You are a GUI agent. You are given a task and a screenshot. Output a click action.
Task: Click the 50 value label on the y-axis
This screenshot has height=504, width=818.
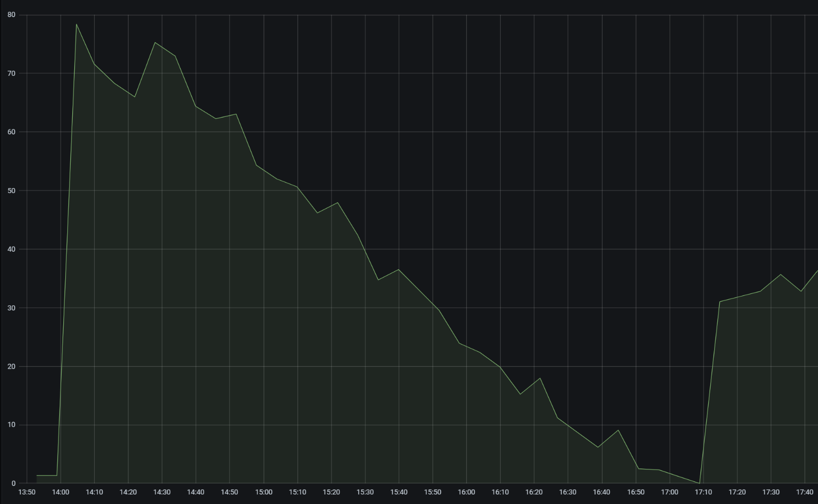click(12, 191)
